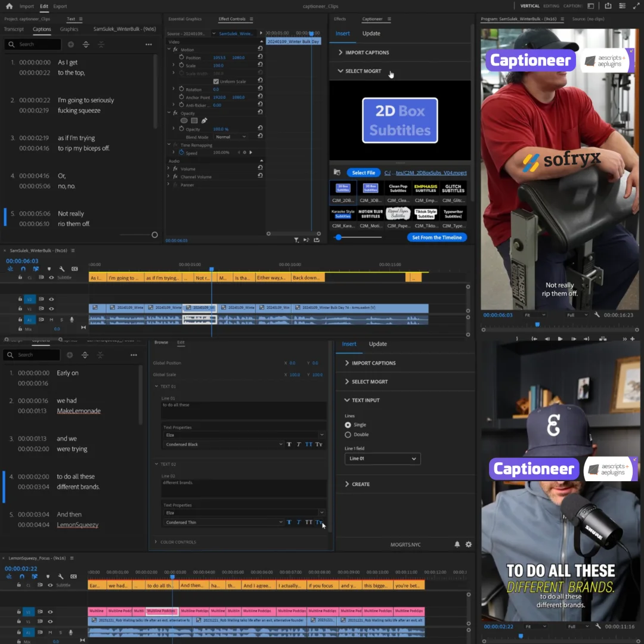Open the Blend Mode dropdown

[x=231, y=137]
